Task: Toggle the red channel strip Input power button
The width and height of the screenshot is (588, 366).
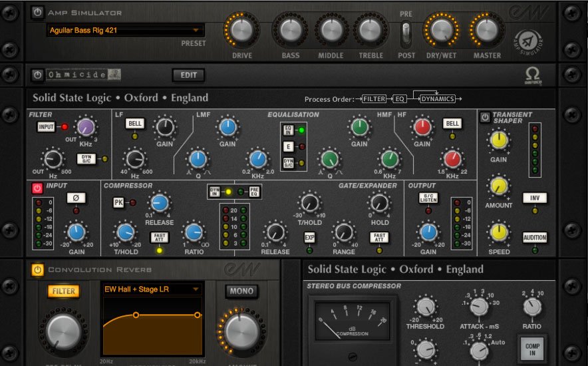Action: pos(37,188)
